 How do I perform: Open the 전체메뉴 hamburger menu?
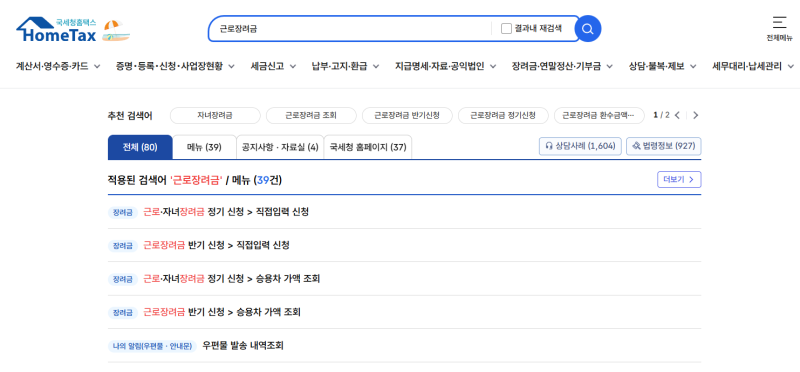[x=779, y=29]
